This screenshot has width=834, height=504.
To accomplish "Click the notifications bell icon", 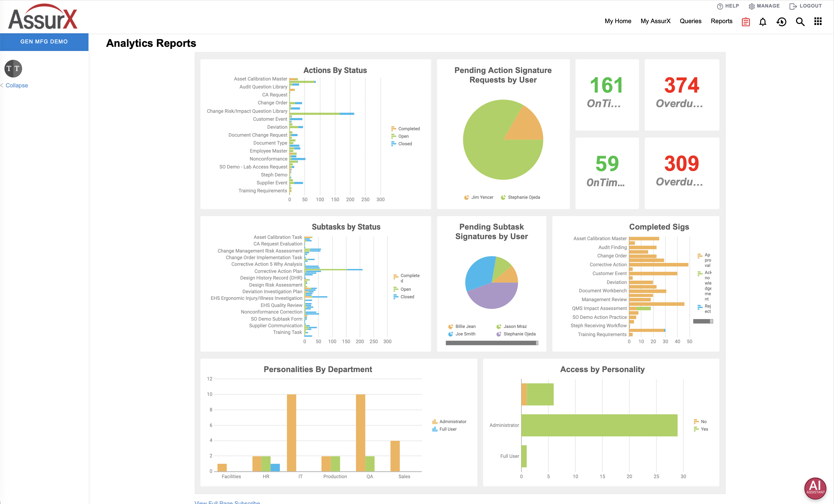I will 763,22.
